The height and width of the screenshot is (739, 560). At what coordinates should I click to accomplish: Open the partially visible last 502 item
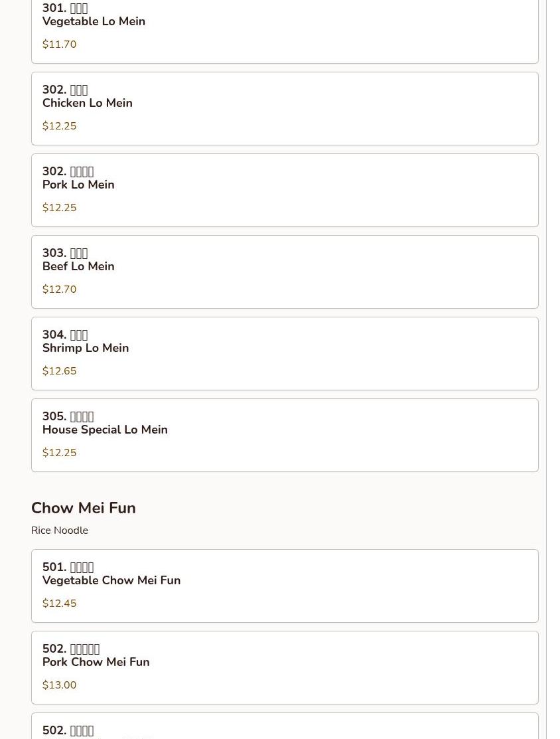click(284, 728)
